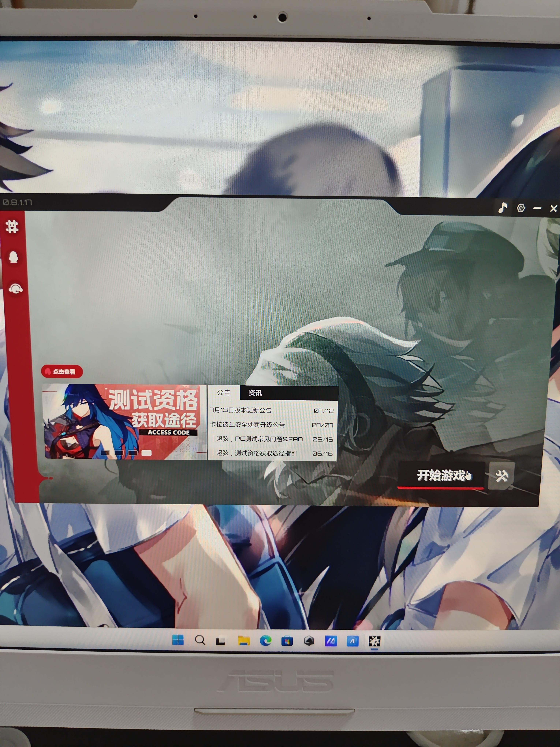Open the dark hexagon app on the taskbar
The width and height of the screenshot is (560, 747).
[309, 641]
